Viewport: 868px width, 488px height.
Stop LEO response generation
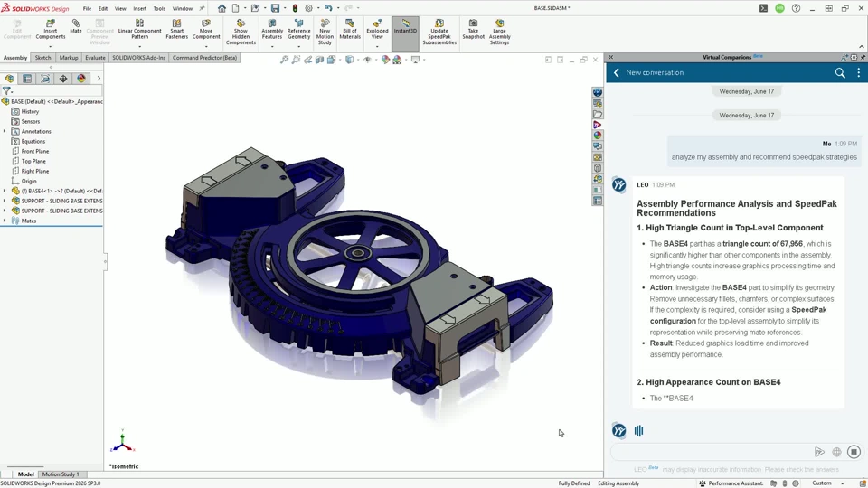tap(854, 452)
